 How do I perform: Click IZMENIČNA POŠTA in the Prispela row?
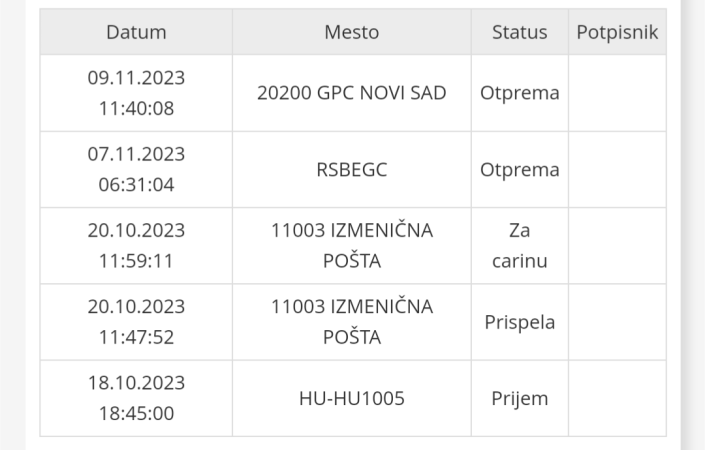coord(351,322)
